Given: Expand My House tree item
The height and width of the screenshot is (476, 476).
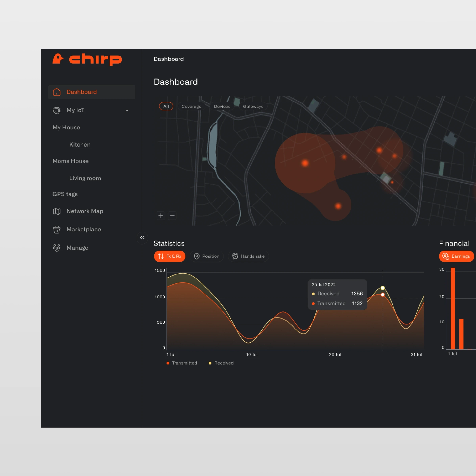Looking at the screenshot, I should coord(66,127).
